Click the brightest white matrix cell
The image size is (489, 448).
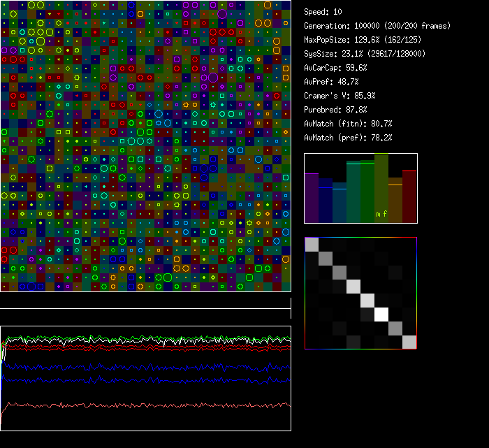381,314
